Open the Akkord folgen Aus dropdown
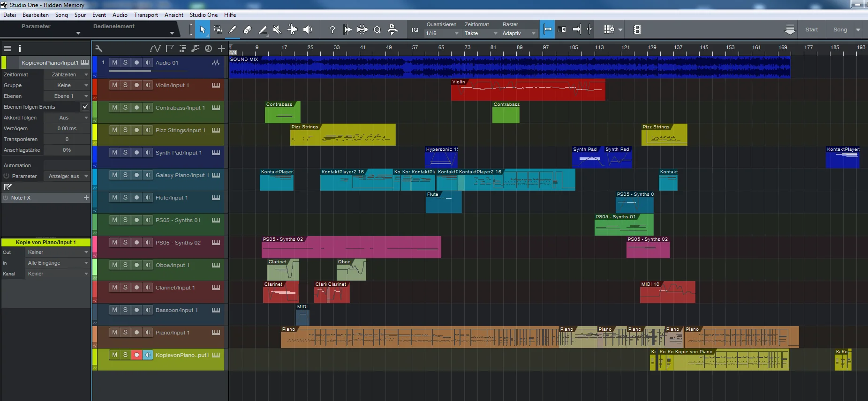 (66, 118)
